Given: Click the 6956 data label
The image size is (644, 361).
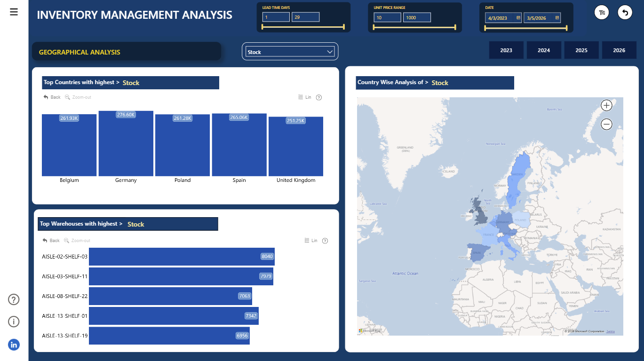Looking at the screenshot, I should pyautogui.click(x=242, y=336).
